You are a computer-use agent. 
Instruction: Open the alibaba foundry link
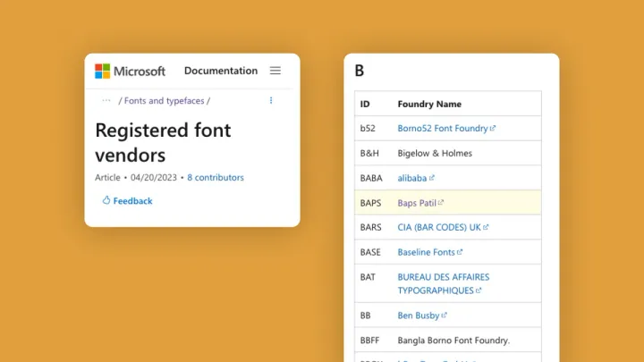tap(412, 178)
